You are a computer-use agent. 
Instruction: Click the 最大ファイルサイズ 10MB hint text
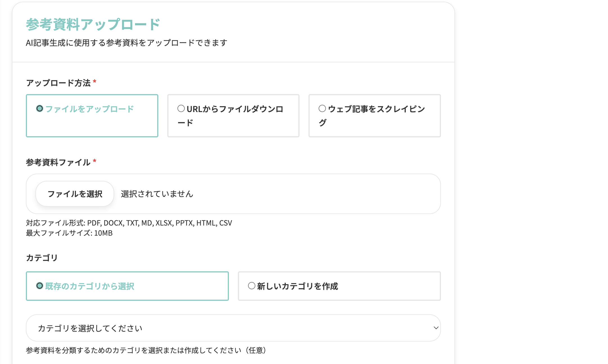[69, 233]
